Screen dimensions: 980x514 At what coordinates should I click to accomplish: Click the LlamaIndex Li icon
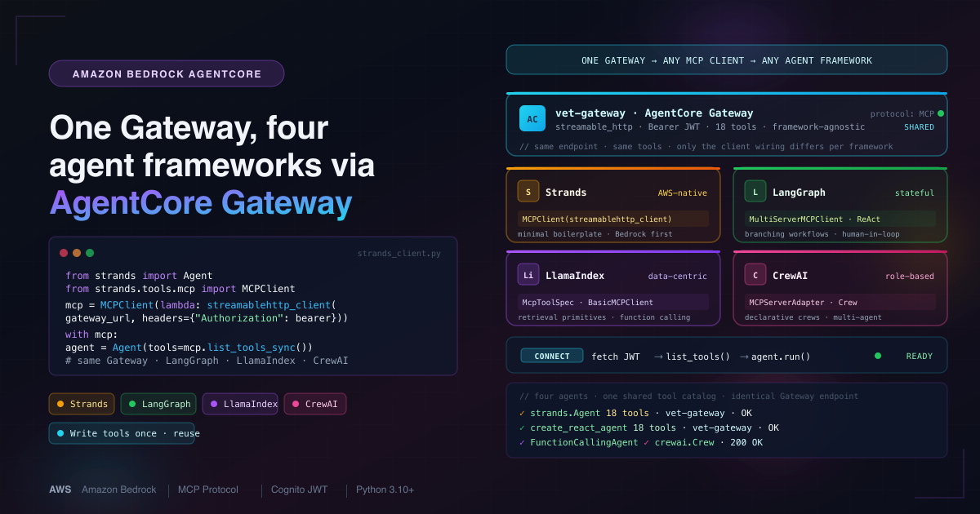tap(528, 275)
